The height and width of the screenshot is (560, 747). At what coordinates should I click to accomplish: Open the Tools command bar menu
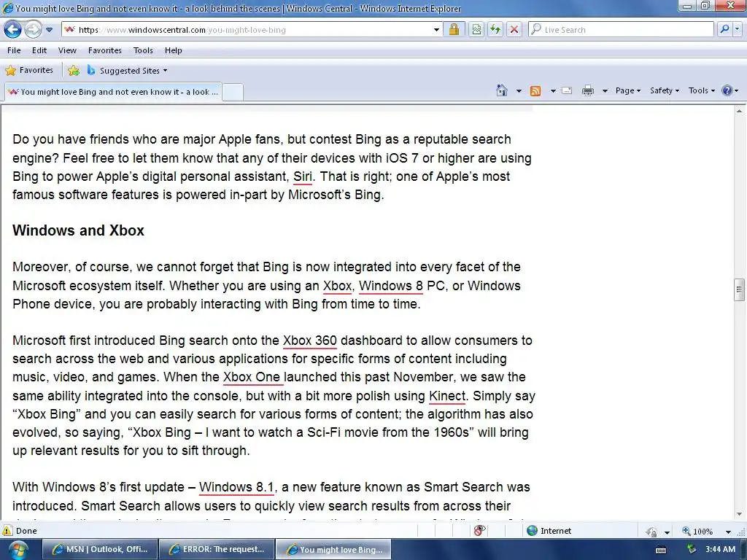tap(701, 90)
